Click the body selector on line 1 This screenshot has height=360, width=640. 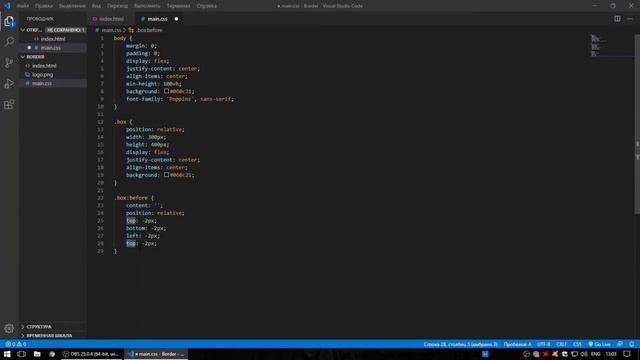[120, 38]
